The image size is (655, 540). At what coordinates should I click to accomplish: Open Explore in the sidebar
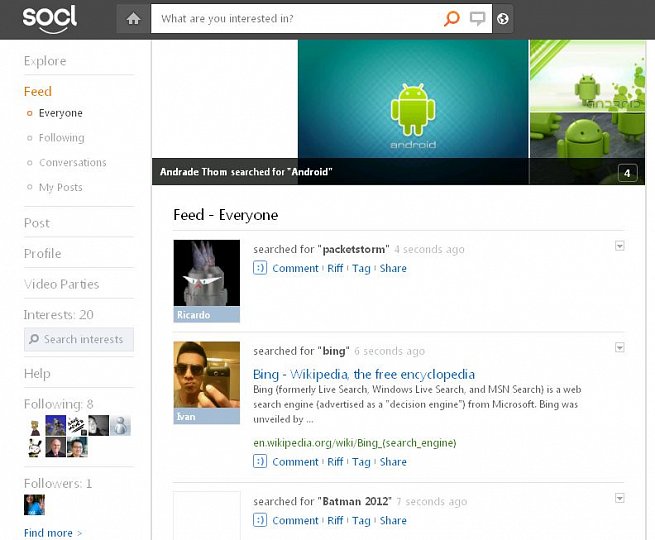(45, 61)
